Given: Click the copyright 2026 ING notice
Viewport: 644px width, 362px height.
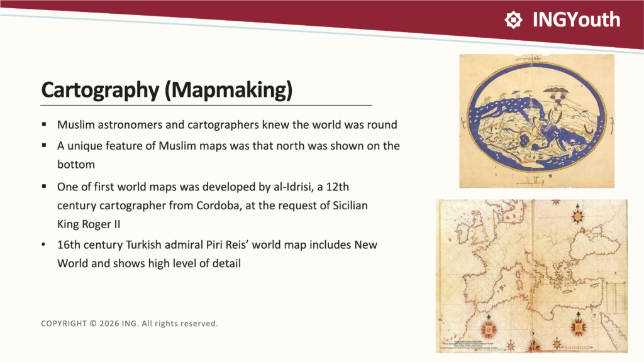Looking at the screenshot, I should point(130,324).
